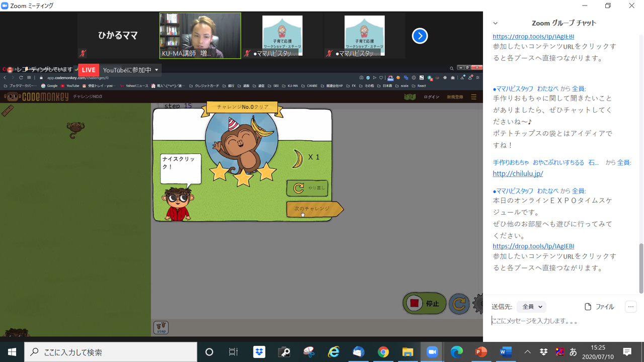Click the chat panel scrollbar thumb

pos(641,268)
